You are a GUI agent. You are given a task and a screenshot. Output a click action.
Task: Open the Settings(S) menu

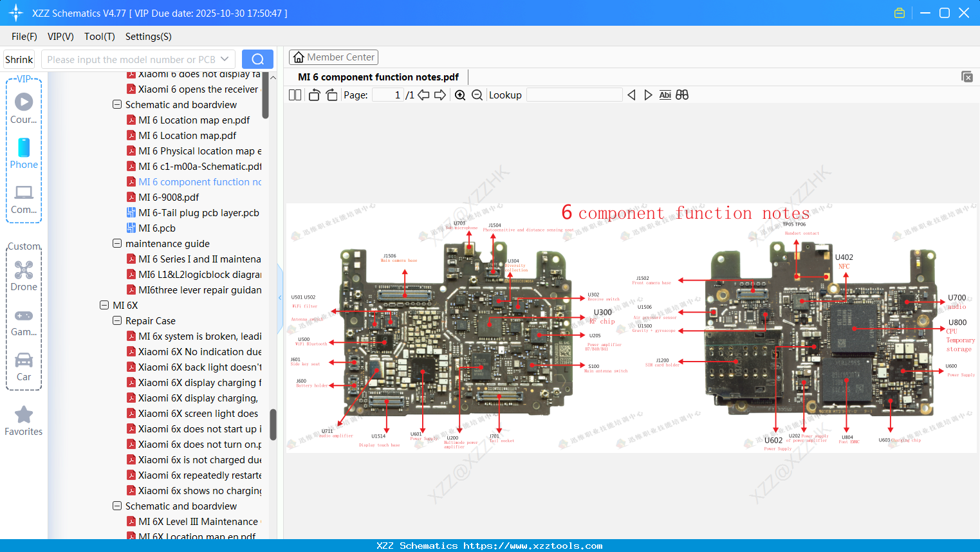149,37
